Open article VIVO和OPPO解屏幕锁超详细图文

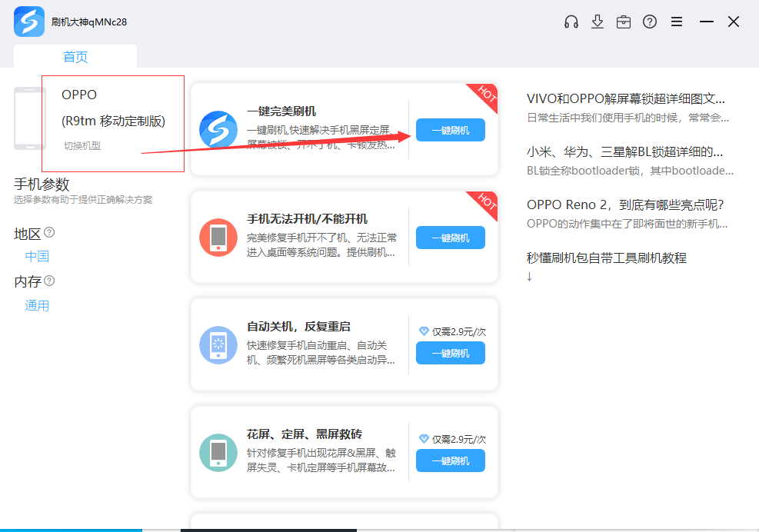tap(626, 98)
